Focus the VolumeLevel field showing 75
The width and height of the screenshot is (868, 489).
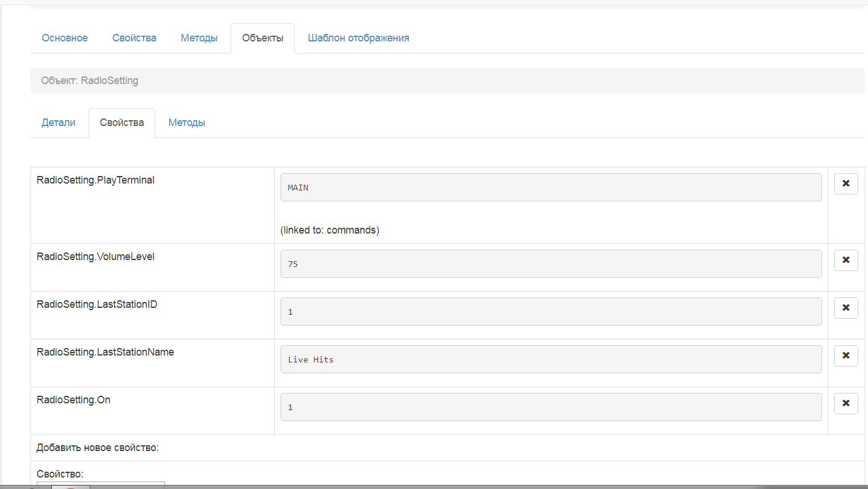[551, 264]
